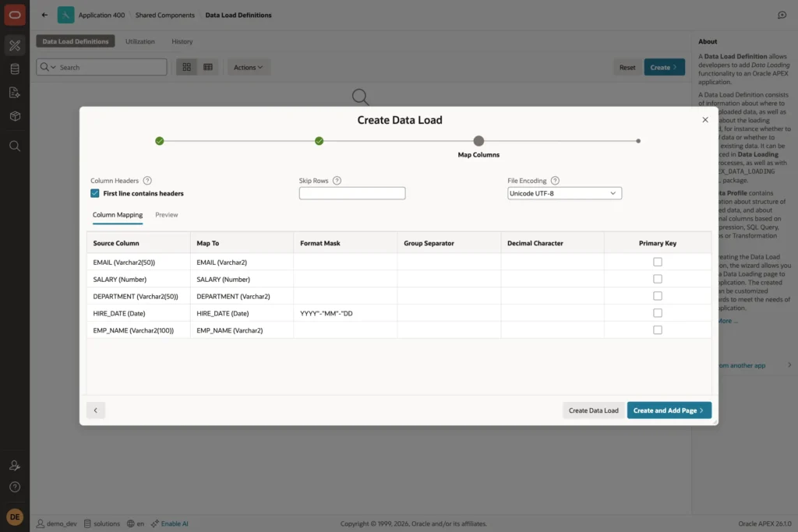Switch to icon grid view
This screenshot has height=532, width=798.
click(x=187, y=67)
